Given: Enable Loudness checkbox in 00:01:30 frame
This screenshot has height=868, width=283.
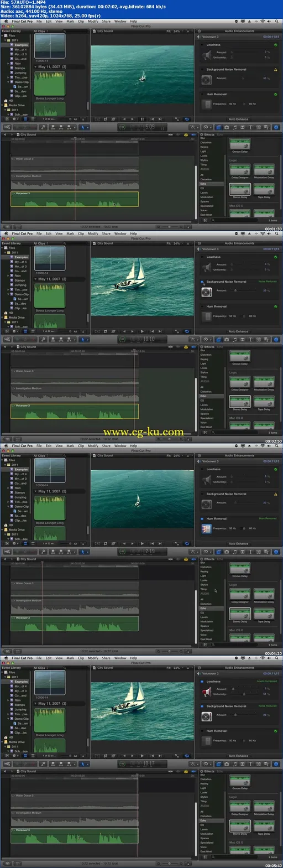Looking at the screenshot, I should (202, 45).
